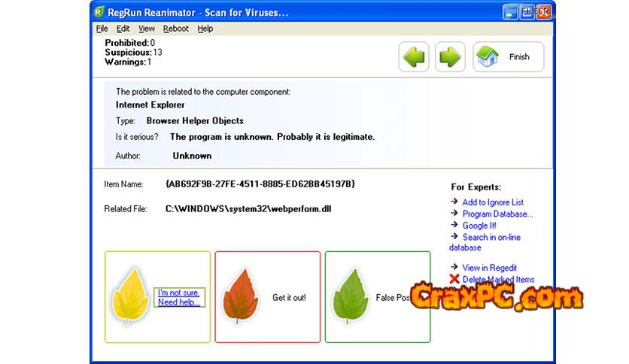Click the arrow beside View in Regedit
Screen dimensions: 629x364
(x=454, y=266)
